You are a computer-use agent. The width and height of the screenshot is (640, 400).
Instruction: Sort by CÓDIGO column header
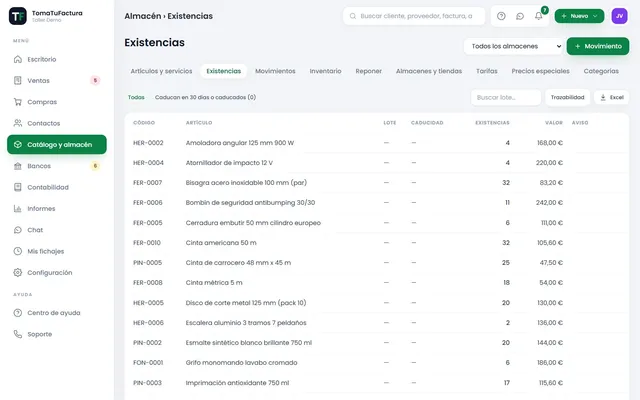click(144, 122)
